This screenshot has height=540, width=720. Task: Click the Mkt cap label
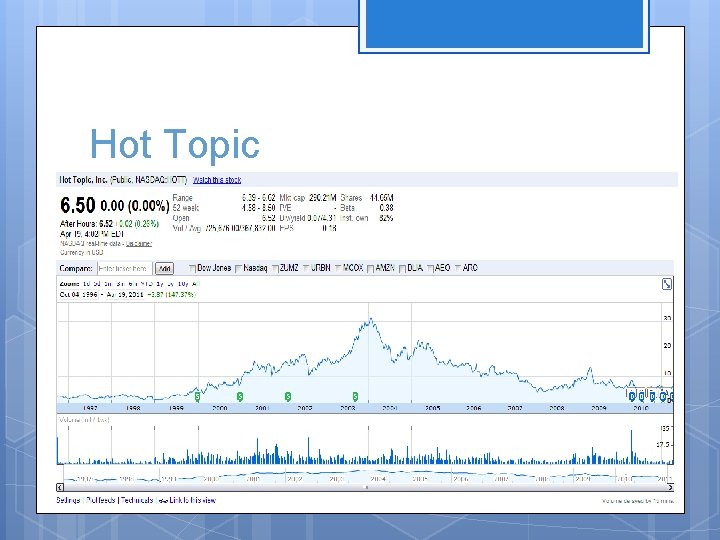click(x=292, y=198)
